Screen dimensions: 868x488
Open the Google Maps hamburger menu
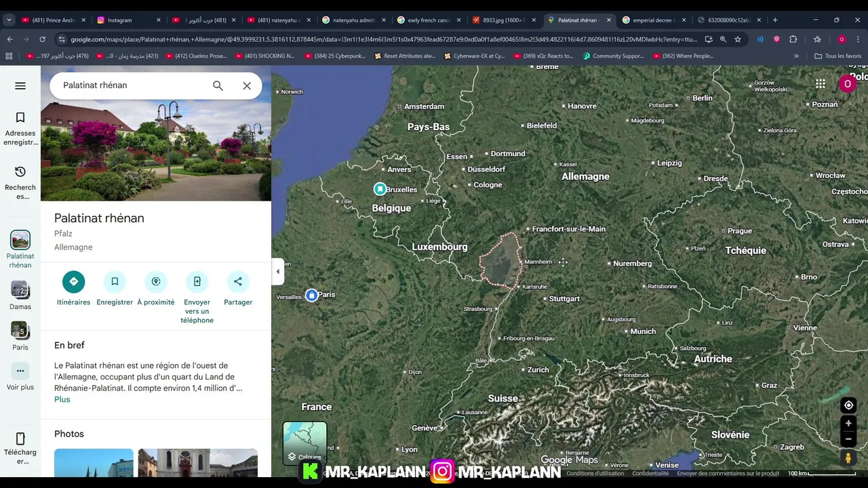click(20, 85)
